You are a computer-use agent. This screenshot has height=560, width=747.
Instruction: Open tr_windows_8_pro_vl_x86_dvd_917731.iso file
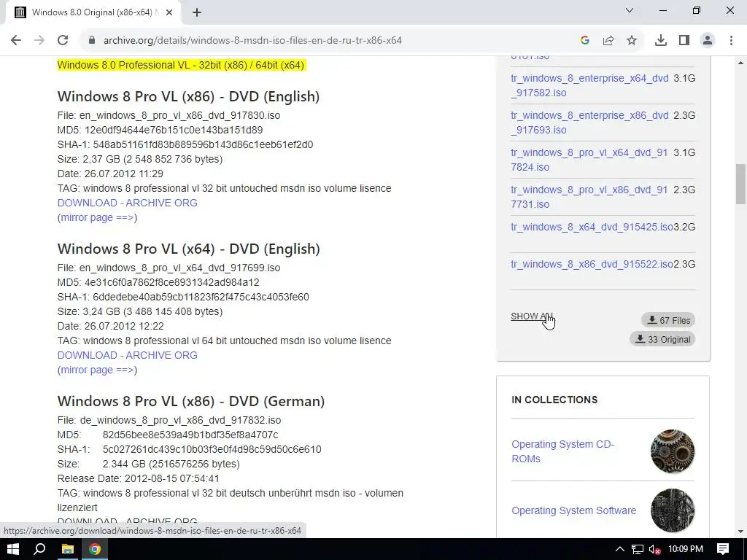[x=589, y=197]
